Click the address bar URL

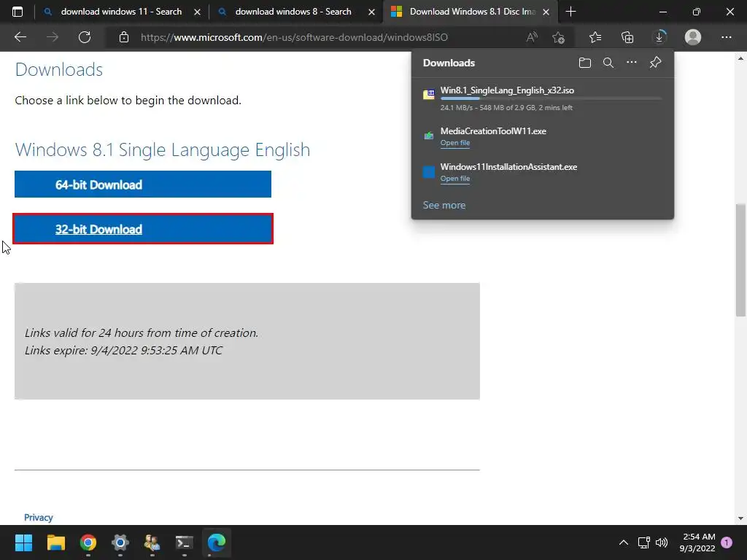point(294,37)
